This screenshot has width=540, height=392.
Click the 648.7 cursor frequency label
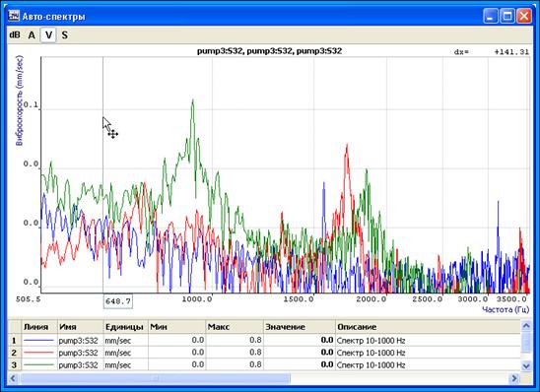coord(118,301)
